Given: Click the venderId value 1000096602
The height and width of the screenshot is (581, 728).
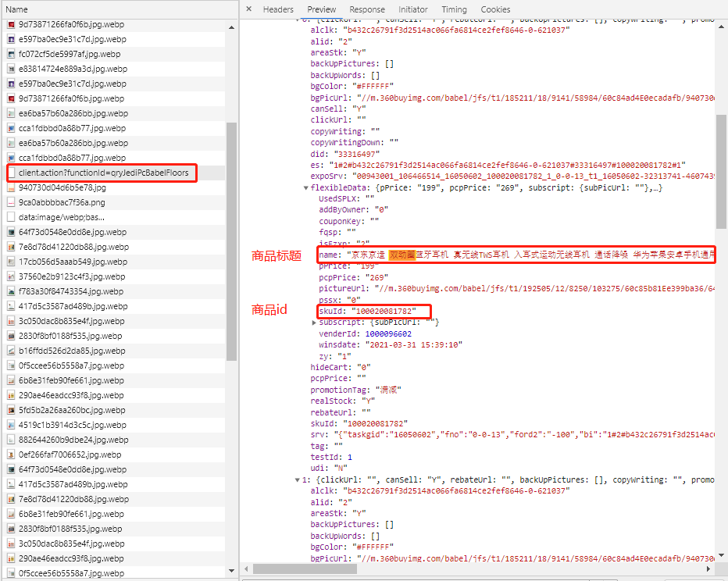Looking at the screenshot, I should coord(388,334).
